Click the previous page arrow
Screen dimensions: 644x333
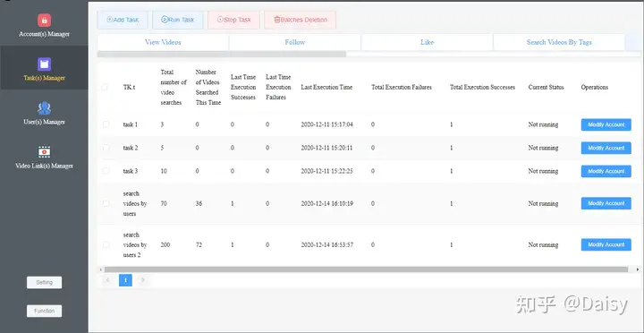click(108, 280)
